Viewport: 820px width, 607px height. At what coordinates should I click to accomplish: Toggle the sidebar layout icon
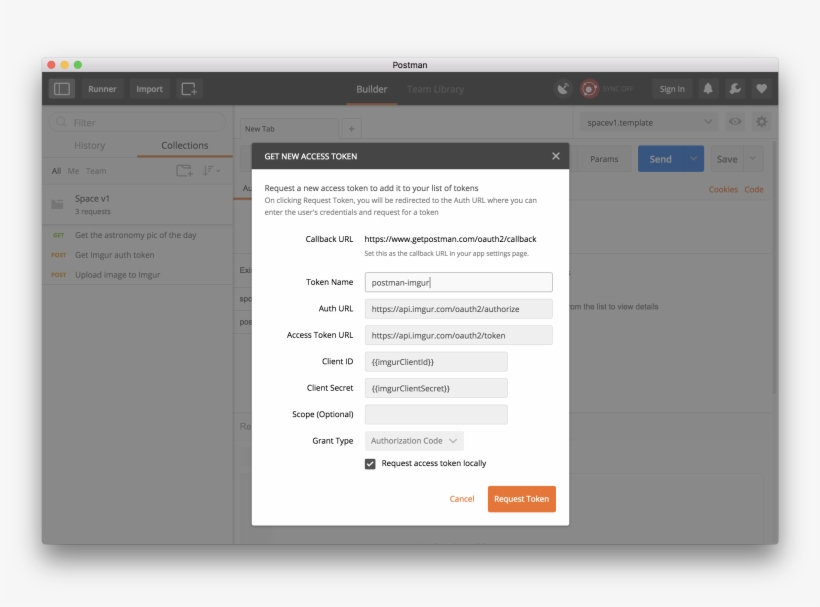(x=62, y=88)
